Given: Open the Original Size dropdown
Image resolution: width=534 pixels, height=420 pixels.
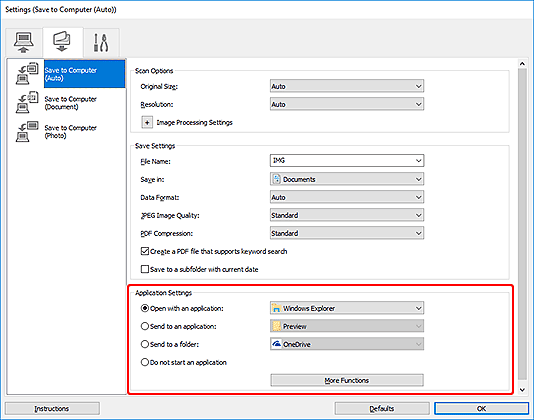Looking at the screenshot, I should tap(347, 86).
